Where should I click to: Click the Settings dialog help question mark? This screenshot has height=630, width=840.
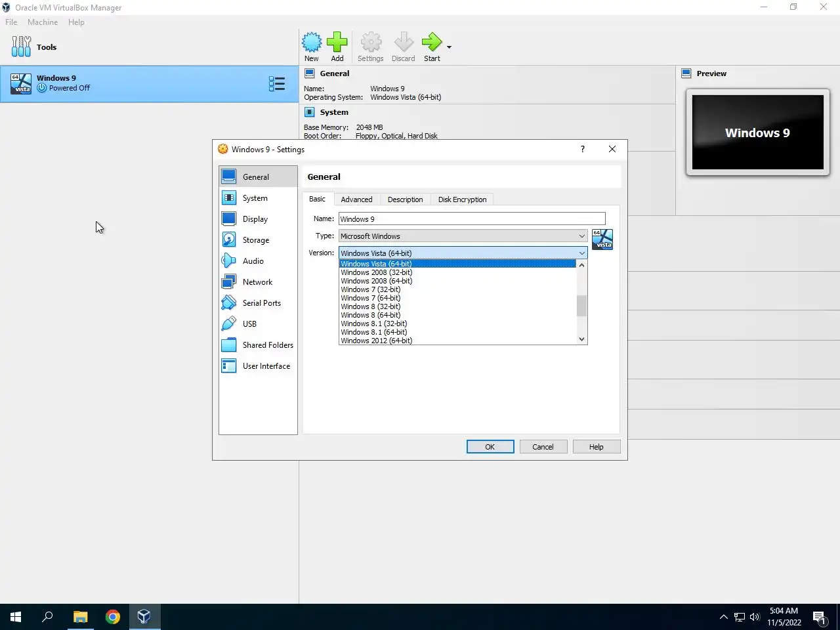coord(582,149)
